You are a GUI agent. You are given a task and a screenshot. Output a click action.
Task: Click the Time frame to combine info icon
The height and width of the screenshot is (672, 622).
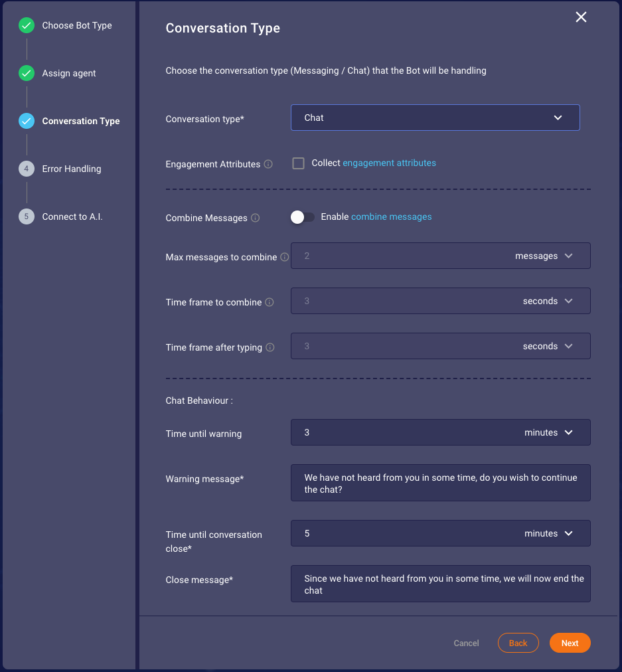pyautogui.click(x=270, y=302)
